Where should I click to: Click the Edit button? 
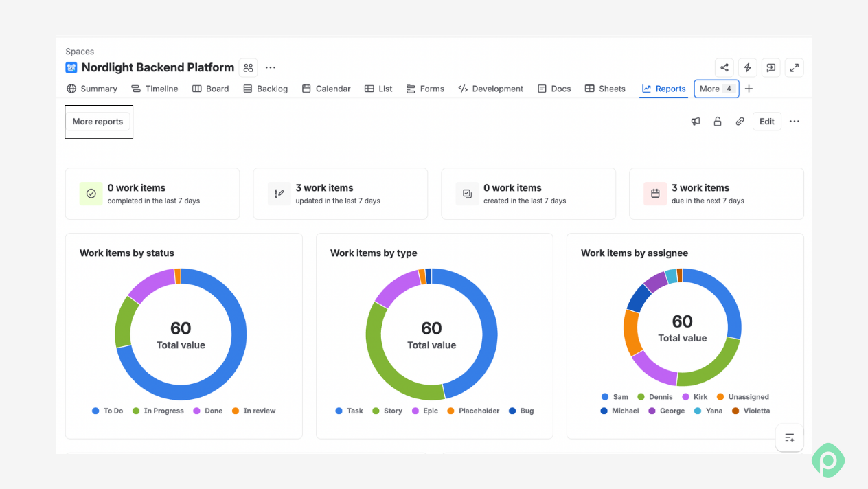pos(767,122)
